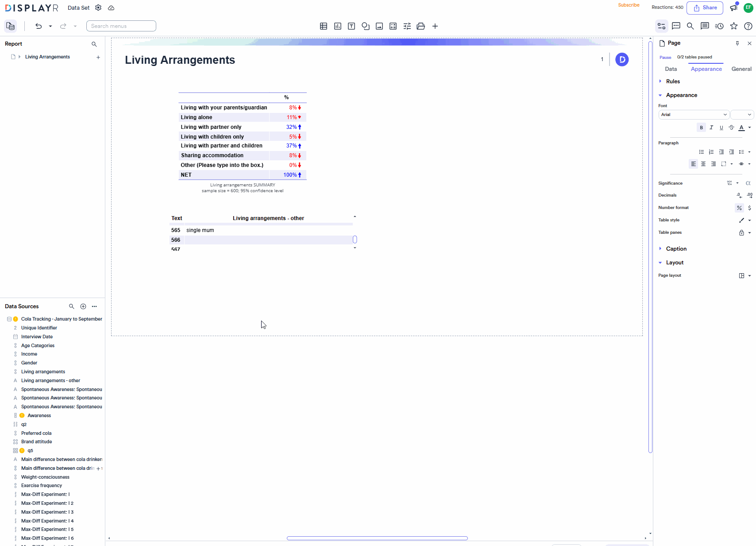This screenshot has width=756, height=546.
Task: Click the Subscribe link
Action: tap(629, 5)
